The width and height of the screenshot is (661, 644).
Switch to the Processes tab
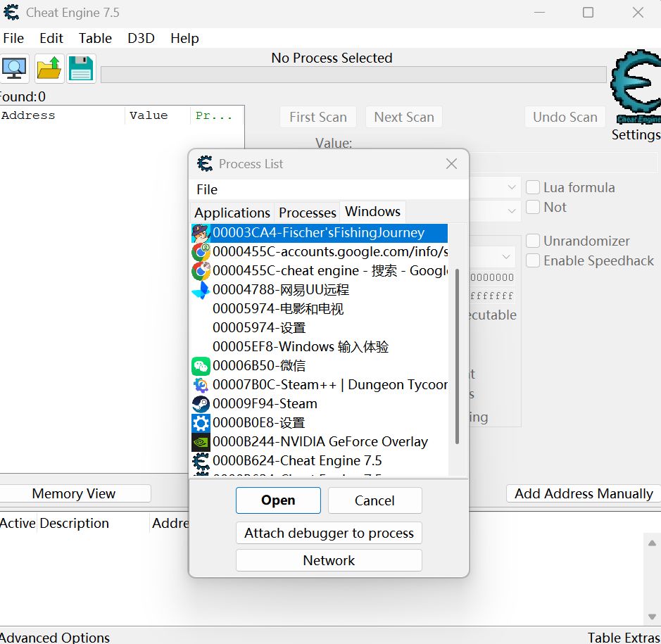tap(308, 213)
